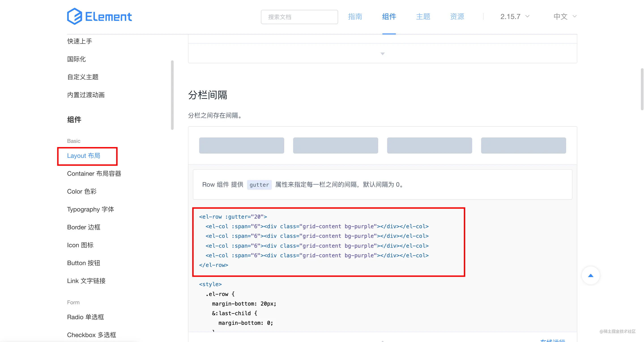
Task: Open Layout 布局 in sidebar
Action: click(x=83, y=156)
